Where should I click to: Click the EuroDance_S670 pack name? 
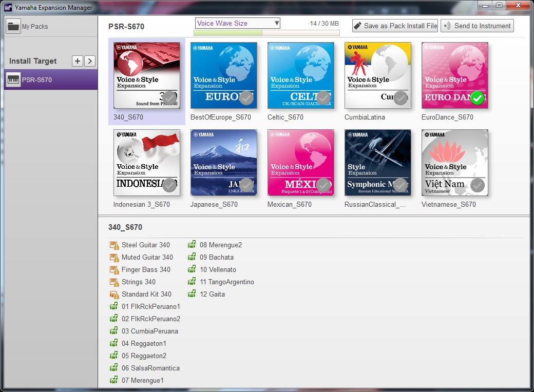(447, 117)
